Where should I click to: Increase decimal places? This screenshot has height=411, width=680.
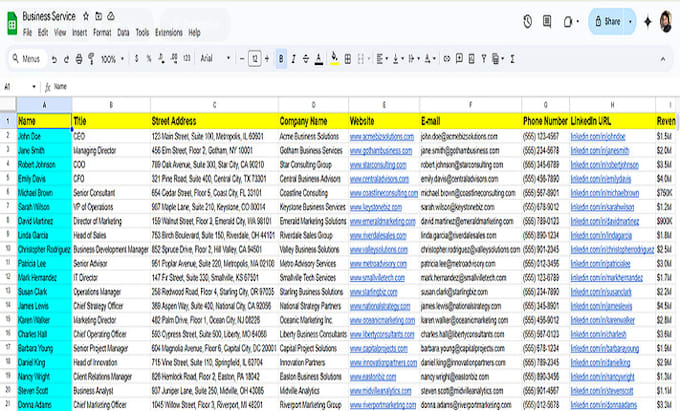click(174, 59)
